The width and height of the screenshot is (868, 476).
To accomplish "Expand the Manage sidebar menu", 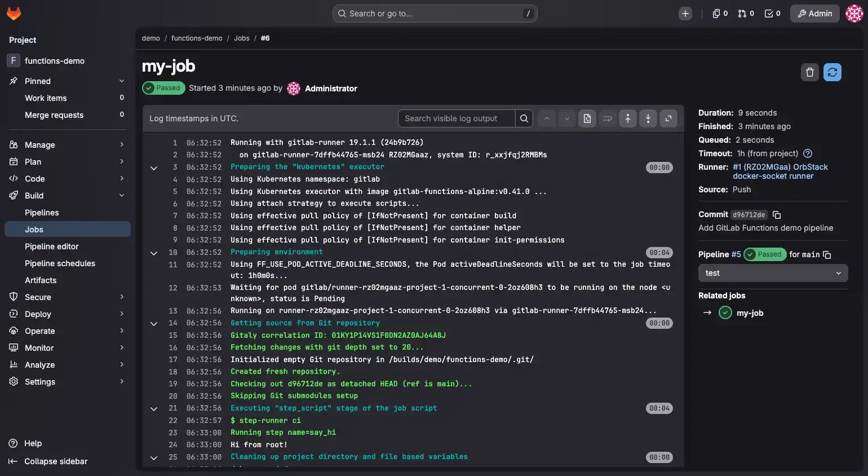I will click(68, 145).
